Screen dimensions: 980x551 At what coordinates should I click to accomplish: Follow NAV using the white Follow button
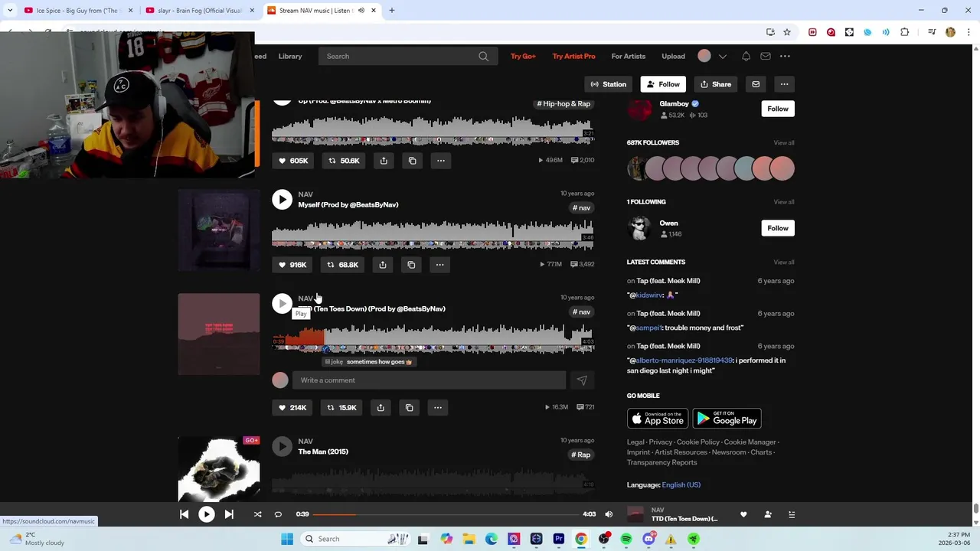point(663,84)
